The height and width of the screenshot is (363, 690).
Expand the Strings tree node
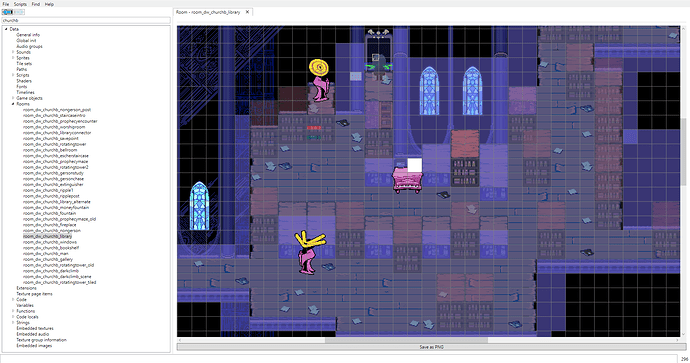tap(13, 323)
